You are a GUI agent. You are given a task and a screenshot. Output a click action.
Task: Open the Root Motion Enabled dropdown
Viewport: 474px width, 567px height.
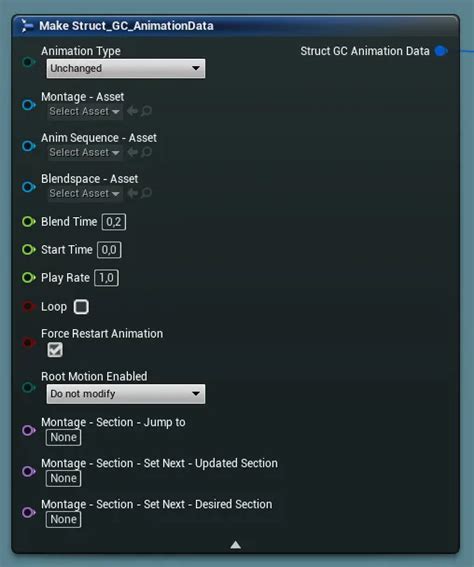[x=125, y=394]
